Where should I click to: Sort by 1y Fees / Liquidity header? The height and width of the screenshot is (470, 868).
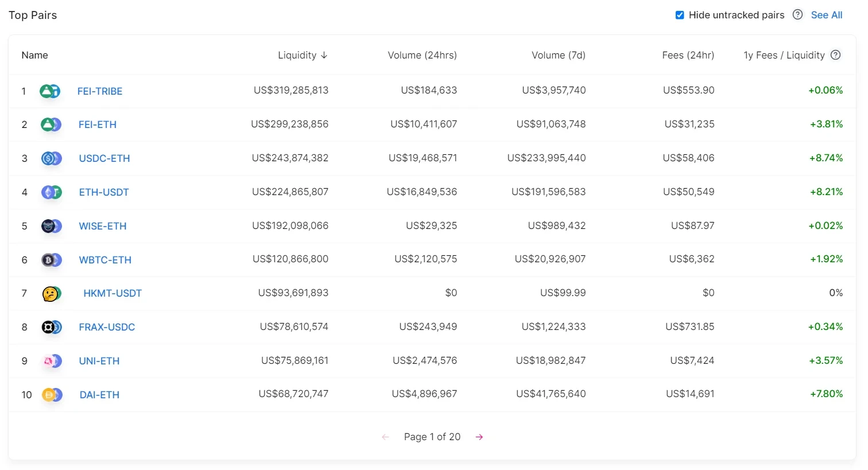(784, 55)
